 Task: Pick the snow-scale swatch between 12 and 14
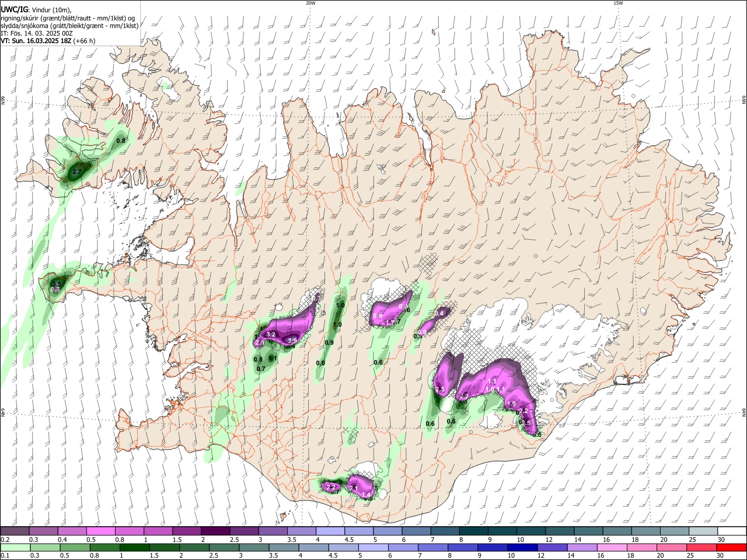560,531
